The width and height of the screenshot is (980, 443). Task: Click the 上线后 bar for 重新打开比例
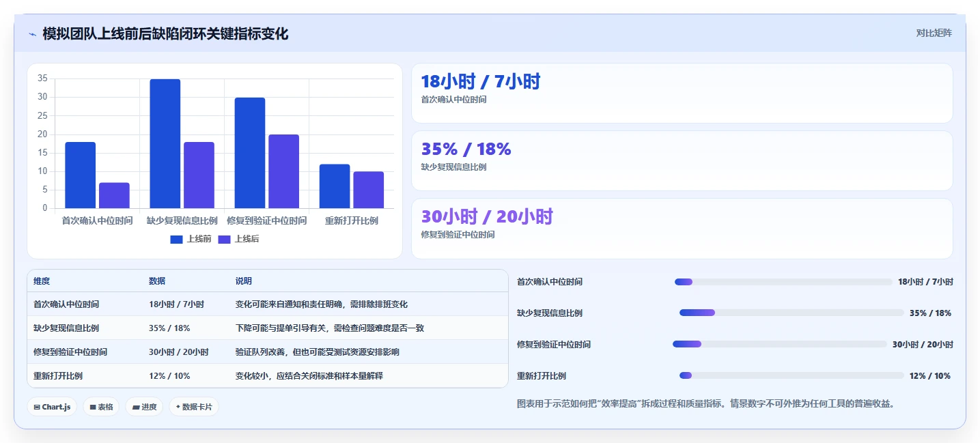[x=368, y=190]
